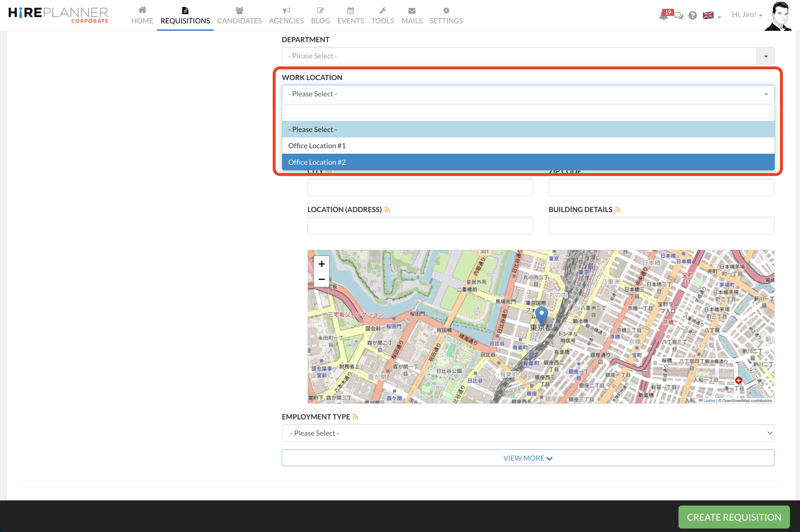The width and height of the screenshot is (800, 532).
Task: Expand the View More section
Action: coord(528,458)
